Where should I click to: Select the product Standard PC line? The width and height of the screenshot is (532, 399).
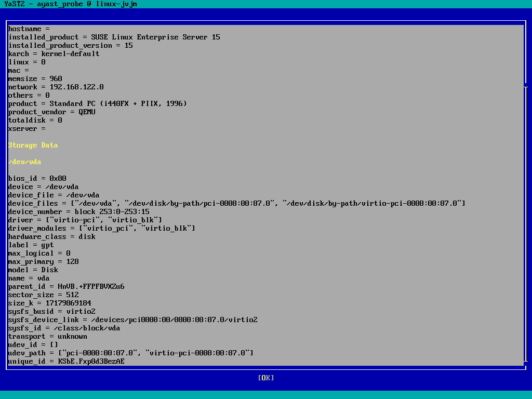(97, 104)
